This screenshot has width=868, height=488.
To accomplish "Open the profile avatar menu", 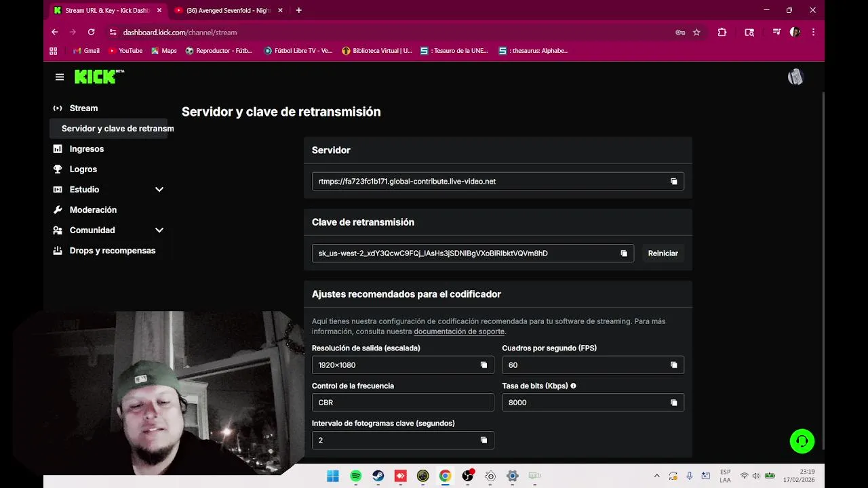I will click(795, 77).
